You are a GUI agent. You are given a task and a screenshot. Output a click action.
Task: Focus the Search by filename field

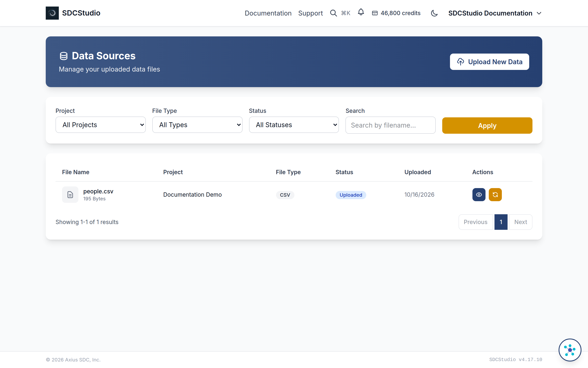[390, 125]
